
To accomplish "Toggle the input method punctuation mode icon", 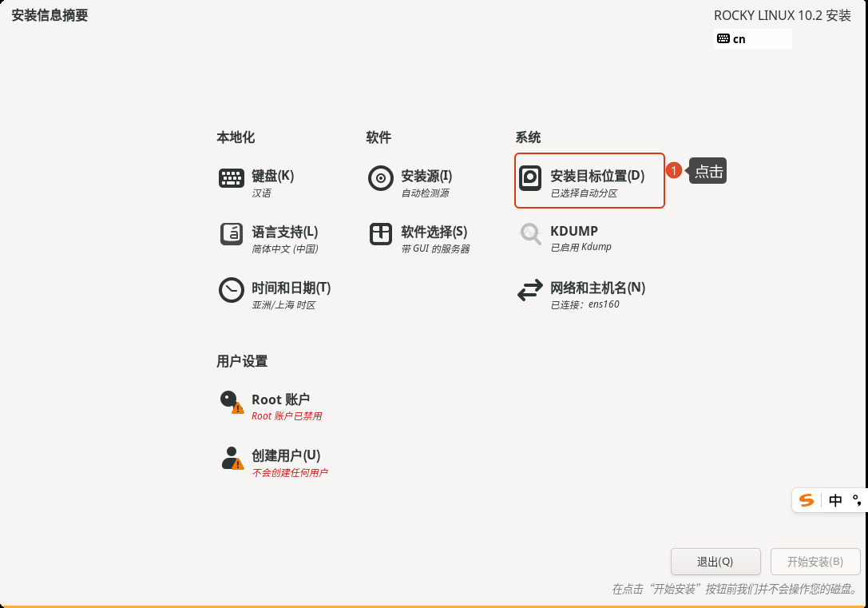I will tap(858, 501).
